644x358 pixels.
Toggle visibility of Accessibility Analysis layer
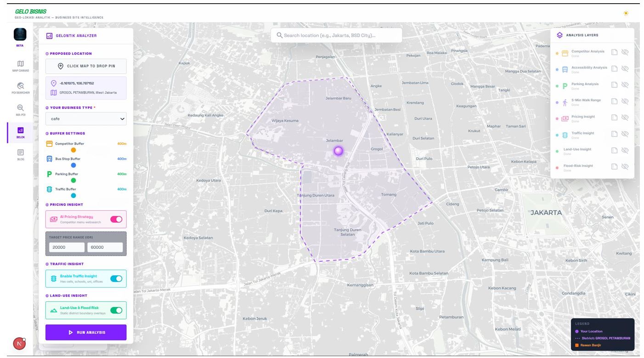click(x=625, y=68)
